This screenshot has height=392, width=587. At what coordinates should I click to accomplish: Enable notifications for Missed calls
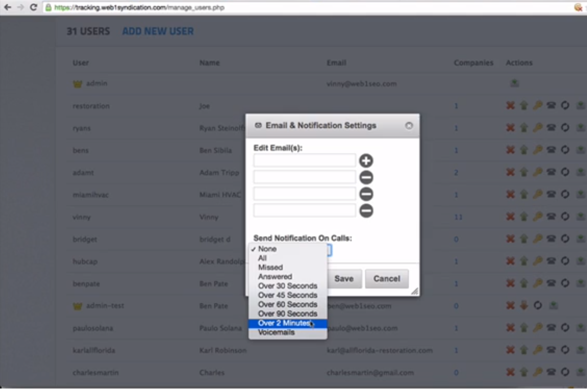click(270, 267)
